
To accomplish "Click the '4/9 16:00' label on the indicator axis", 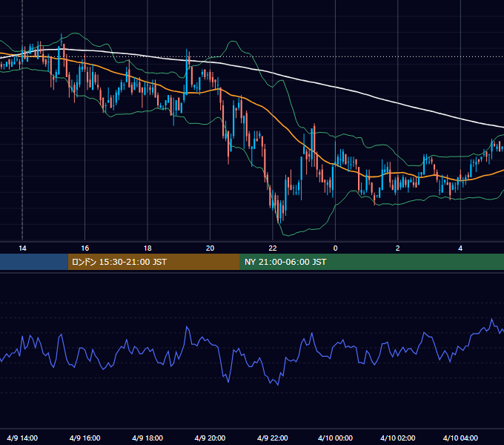I will pos(84,438).
